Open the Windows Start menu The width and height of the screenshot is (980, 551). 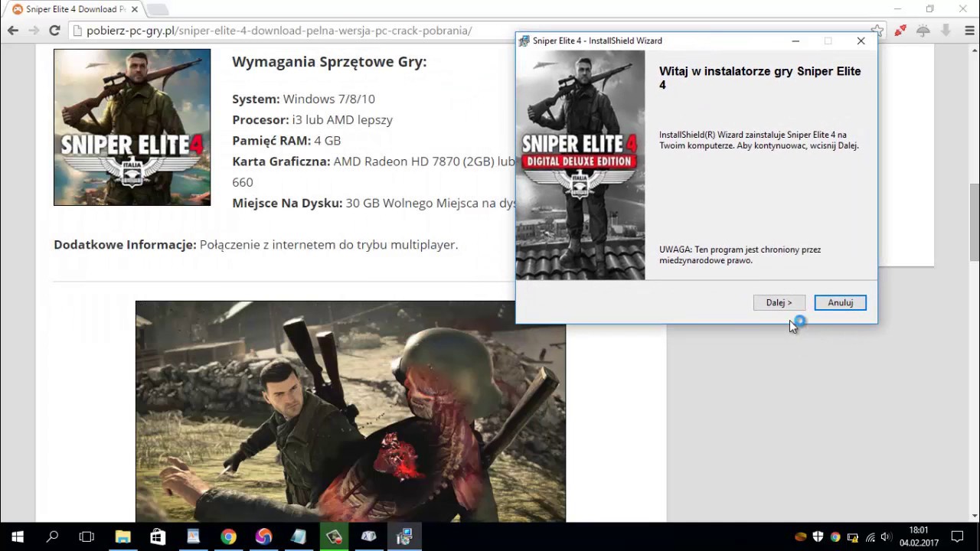pos(17,536)
